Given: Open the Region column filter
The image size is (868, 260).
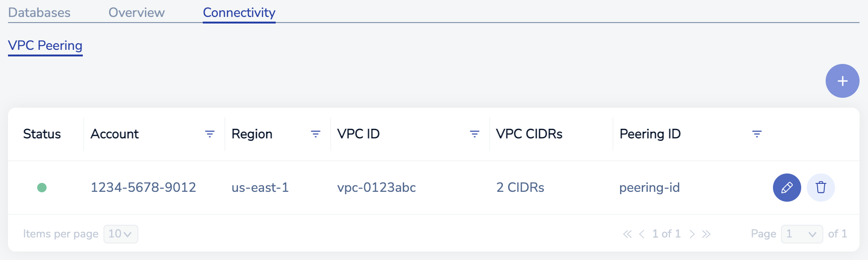Looking at the screenshot, I should click(x=316, y=134).
